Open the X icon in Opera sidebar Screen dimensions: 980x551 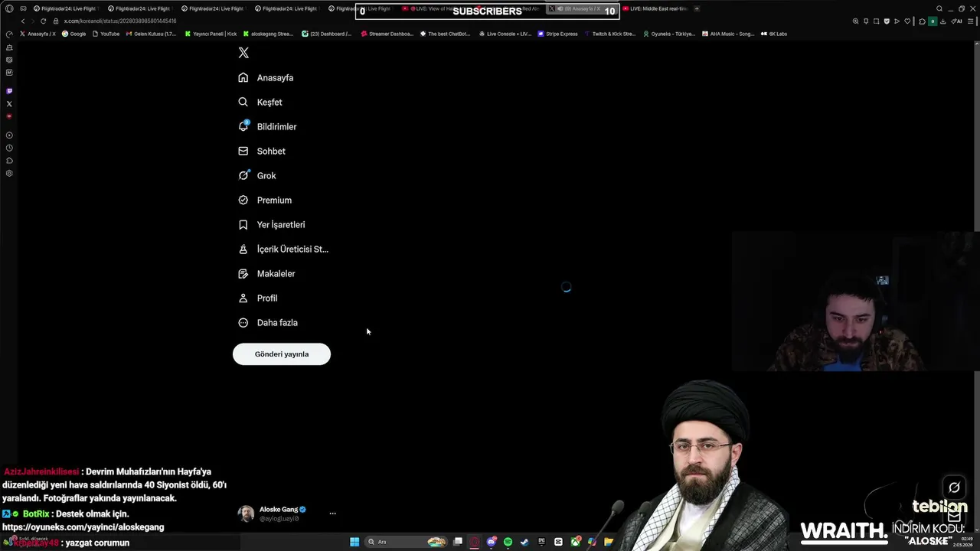[x=9, y=103]
